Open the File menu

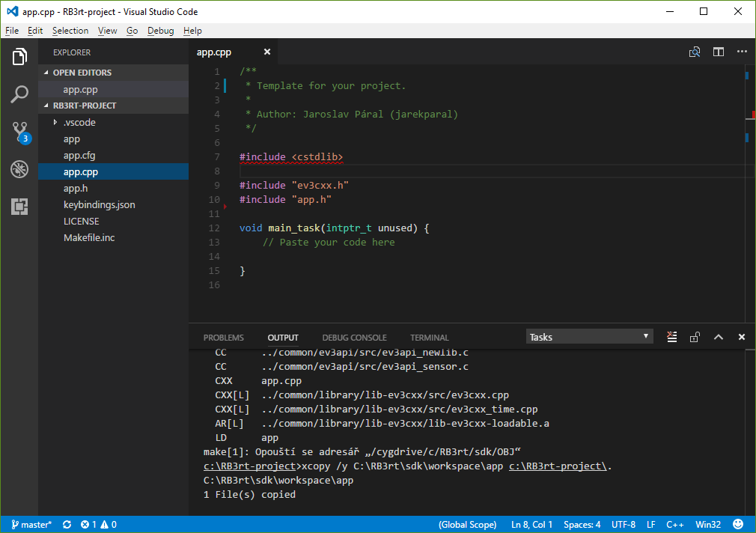pos(12,31)
